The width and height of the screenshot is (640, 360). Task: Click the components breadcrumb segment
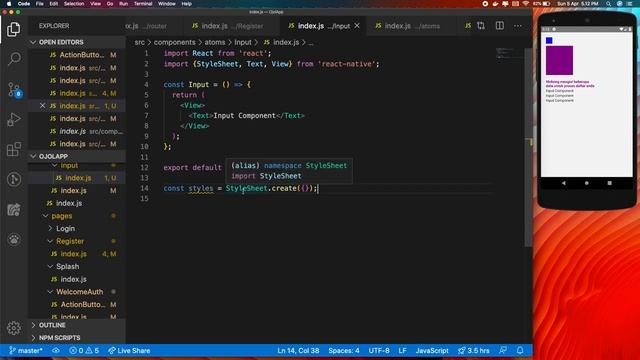175,42
